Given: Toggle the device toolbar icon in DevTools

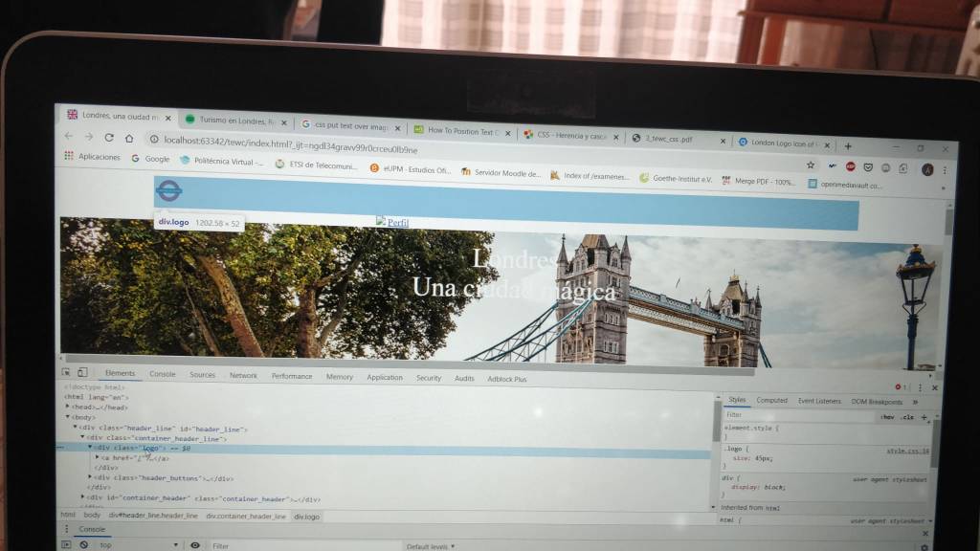Looking at the screenshot, I should (x=82, y=372).
